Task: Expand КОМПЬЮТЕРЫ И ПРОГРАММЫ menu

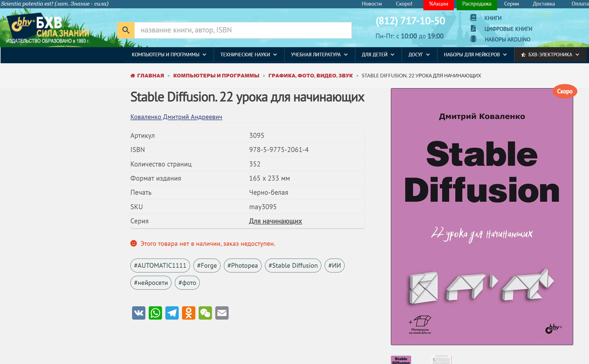Action: pos(169,55)
